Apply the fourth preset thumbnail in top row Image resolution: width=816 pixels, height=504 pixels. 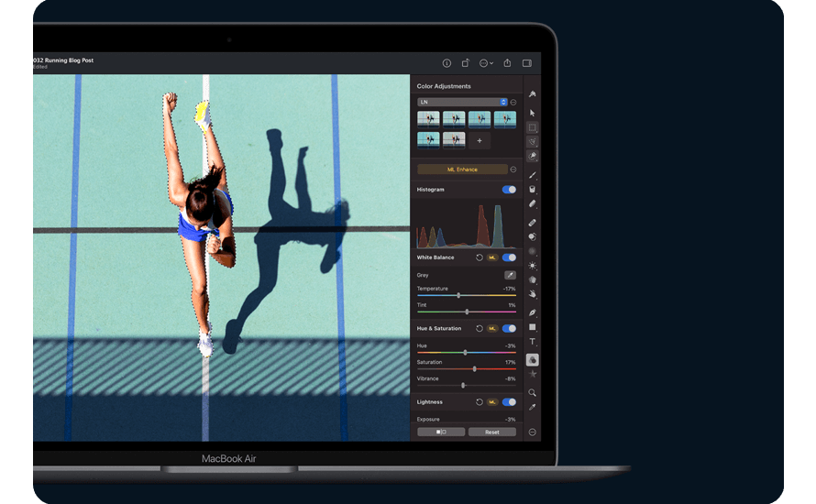(505, 119)
